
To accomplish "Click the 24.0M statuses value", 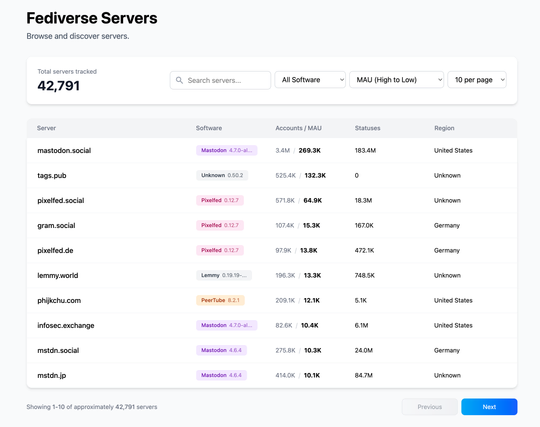I will tap(364, 351).
